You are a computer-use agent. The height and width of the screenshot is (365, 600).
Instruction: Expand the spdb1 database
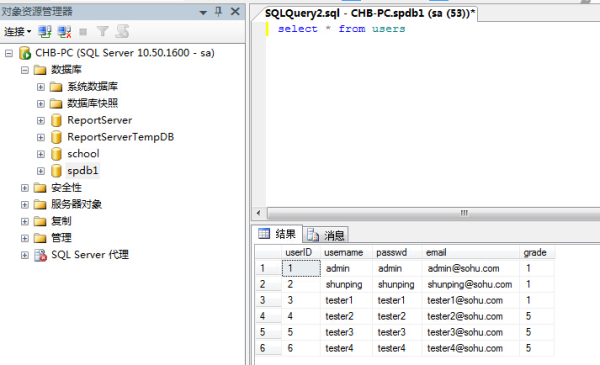pyautogui.click(x=41, y=171)
